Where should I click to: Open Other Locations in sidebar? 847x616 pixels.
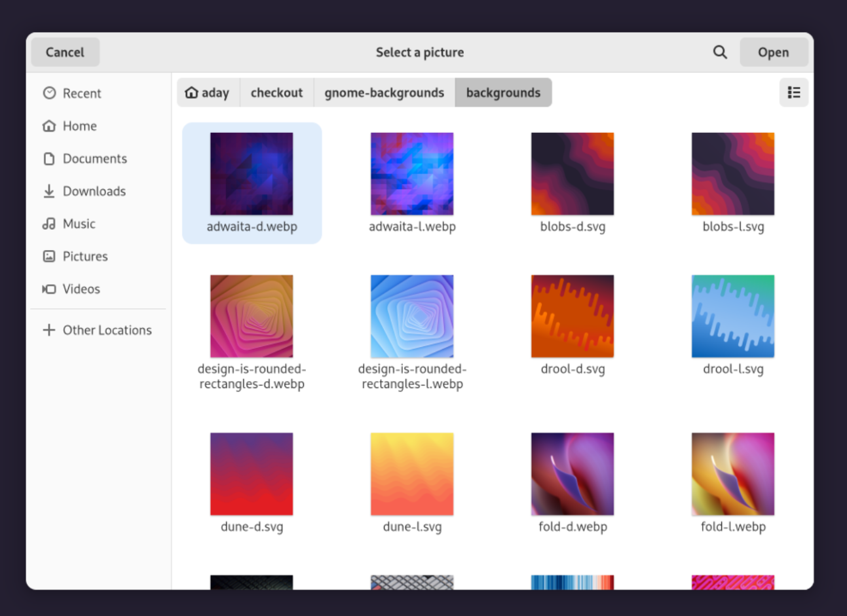(x=98, y=330)
